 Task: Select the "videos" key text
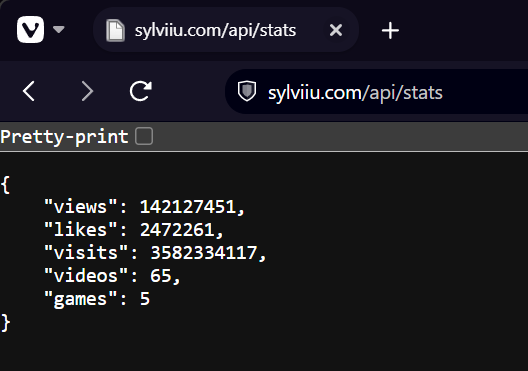tap(86, 276)
